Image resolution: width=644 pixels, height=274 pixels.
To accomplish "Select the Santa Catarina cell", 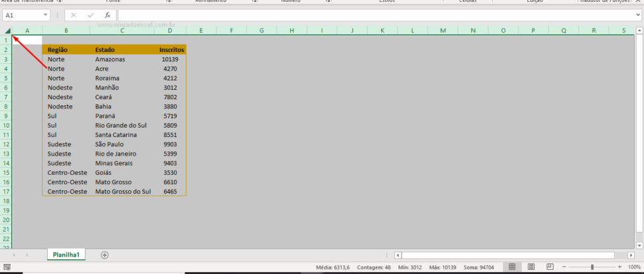I will [x=122, y=135].
